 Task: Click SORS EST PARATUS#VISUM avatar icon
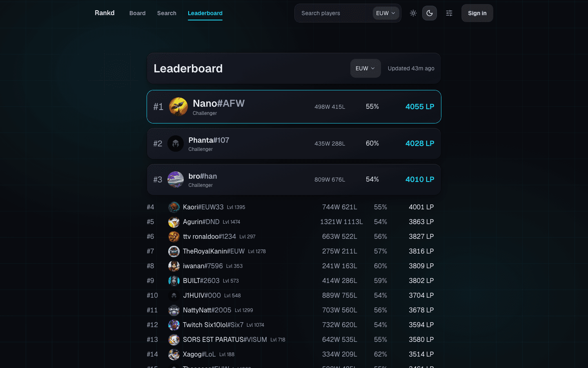[x=174, y=340]
